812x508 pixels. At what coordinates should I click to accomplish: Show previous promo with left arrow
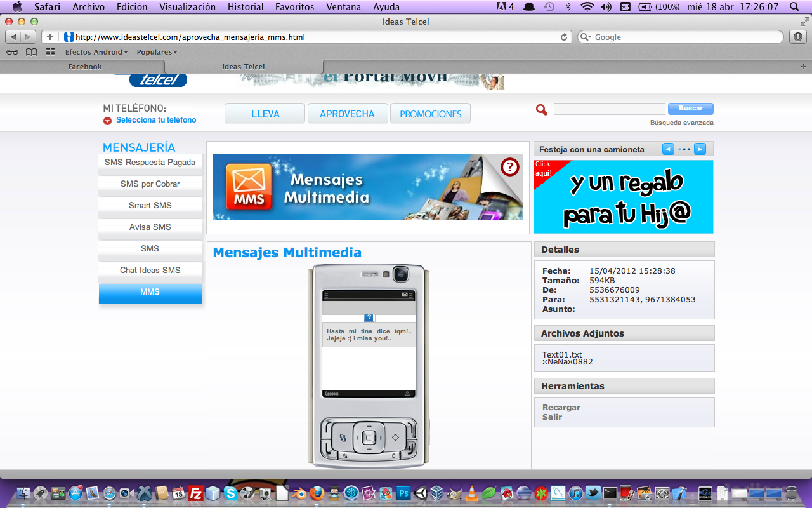668,149
